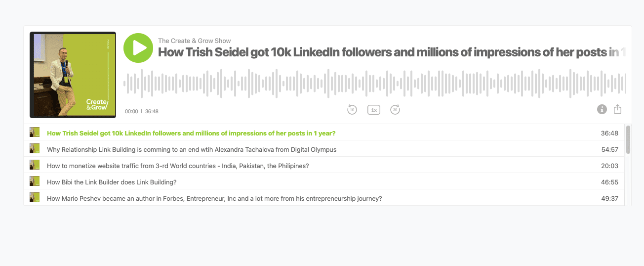Open the episode info icon

click(602, 109)
